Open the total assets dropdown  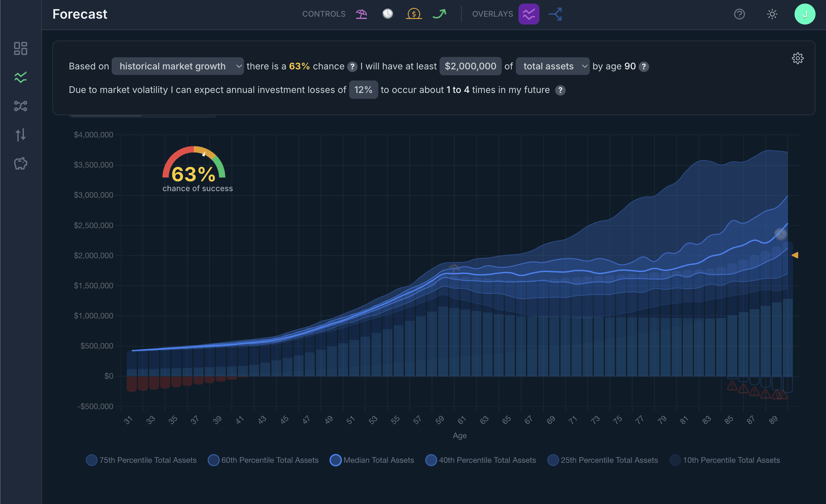pyautogui.click(x=553, y=66)
